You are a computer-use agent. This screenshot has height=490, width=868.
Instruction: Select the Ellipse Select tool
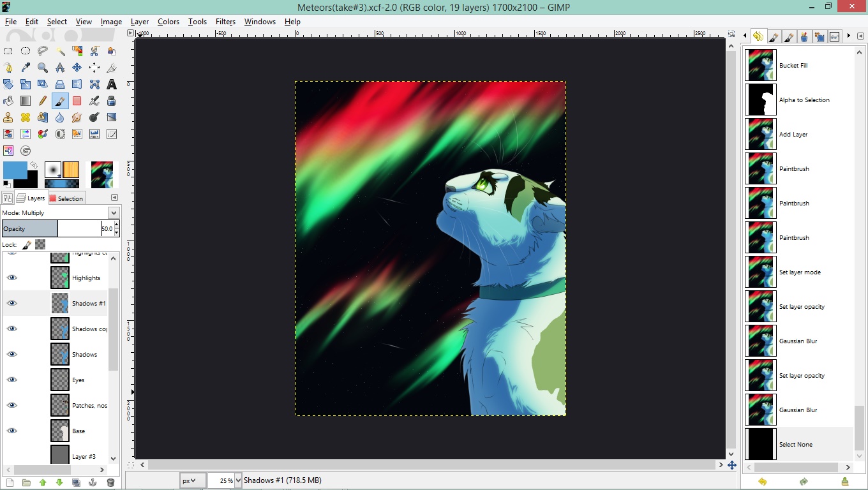point(26,51)
